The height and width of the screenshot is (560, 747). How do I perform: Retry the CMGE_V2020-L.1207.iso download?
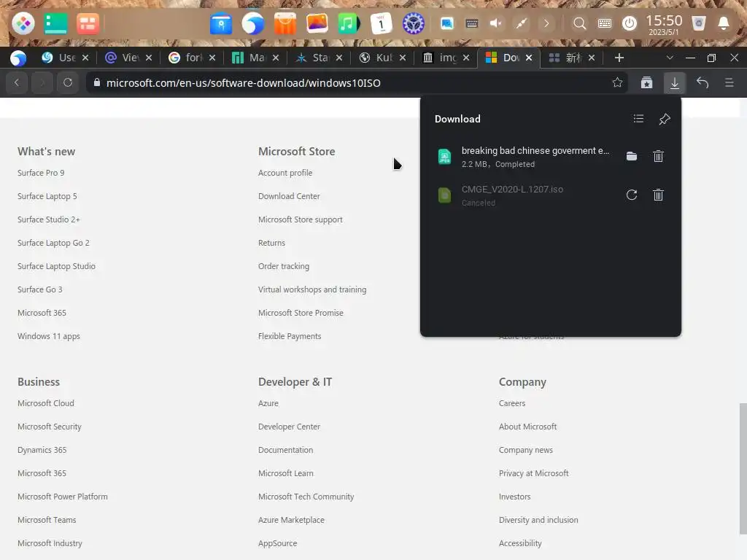631,195
